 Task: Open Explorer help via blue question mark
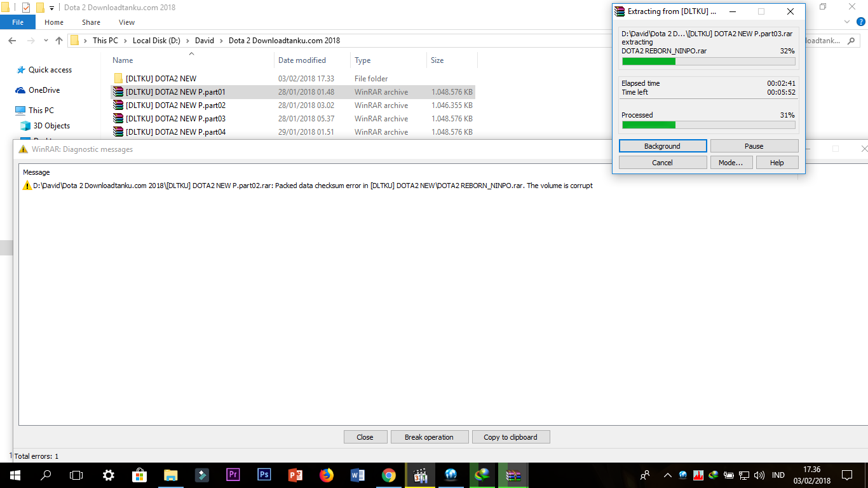861,22
